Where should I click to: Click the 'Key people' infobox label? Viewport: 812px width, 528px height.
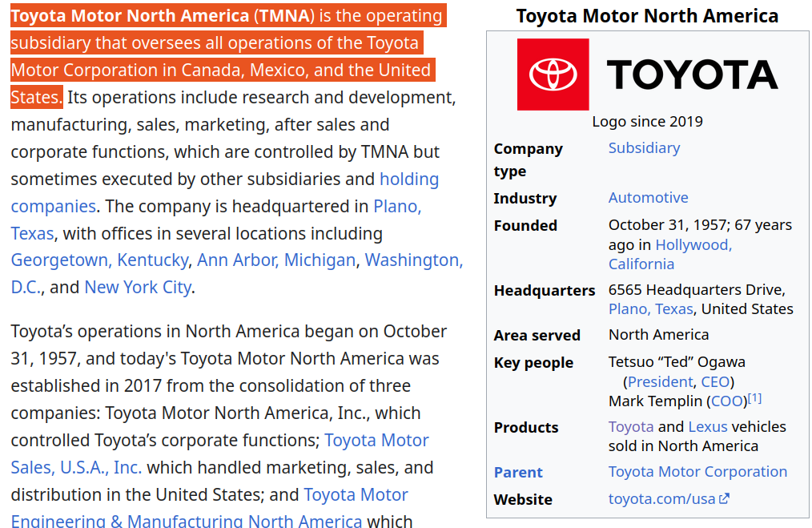pos(533,363)
